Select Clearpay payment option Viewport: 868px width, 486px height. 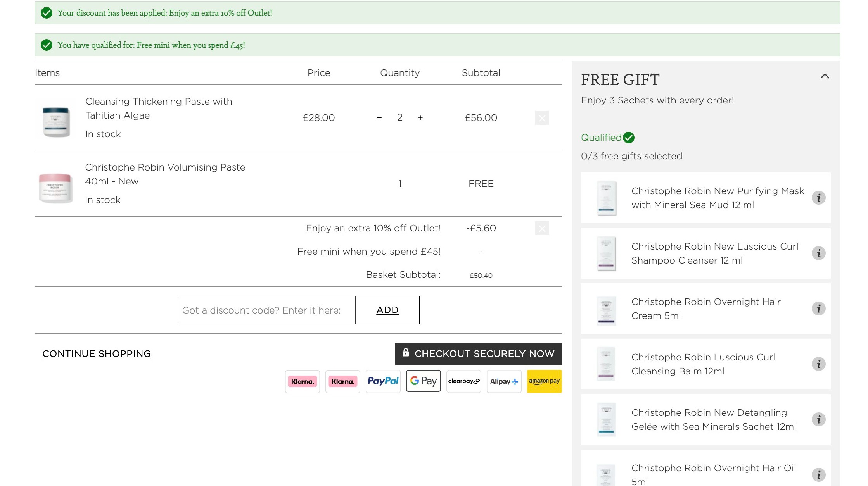(x=463, y=381)
